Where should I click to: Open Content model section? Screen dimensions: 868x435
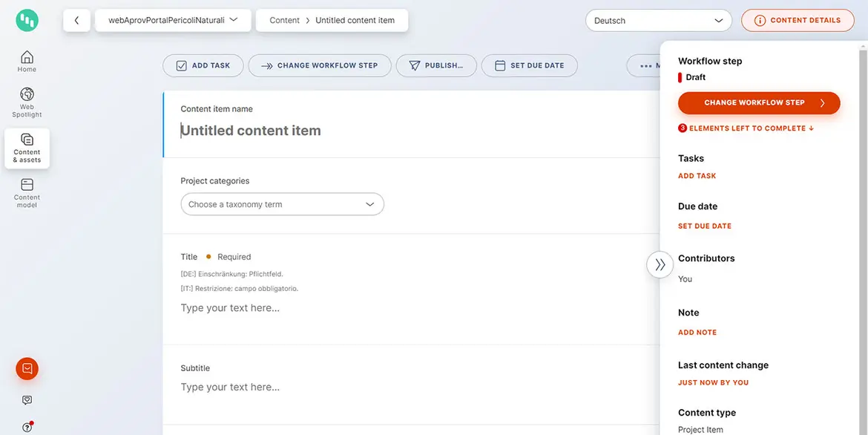click(27, 193)
